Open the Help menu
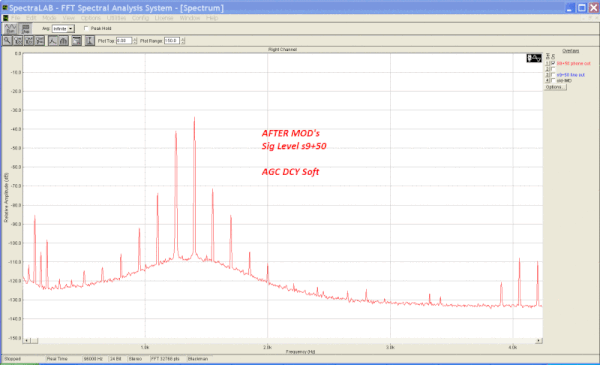600x365 pixels. click(212, 18)
